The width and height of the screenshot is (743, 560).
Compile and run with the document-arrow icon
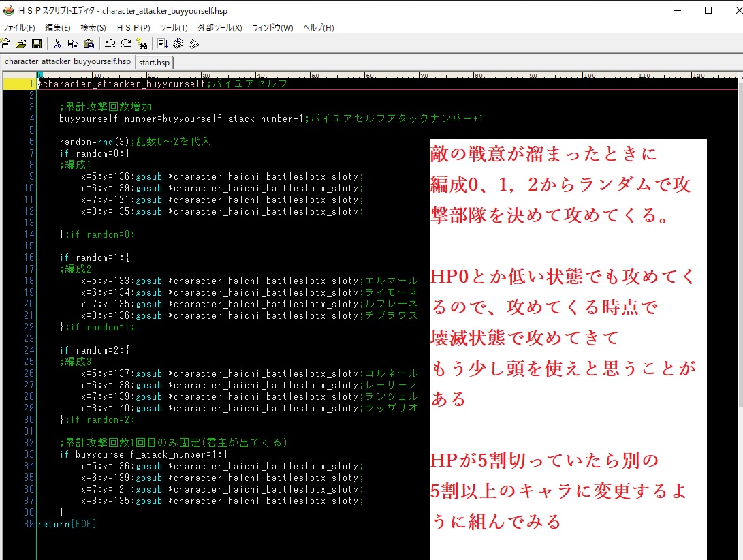[x=163, y=44]
